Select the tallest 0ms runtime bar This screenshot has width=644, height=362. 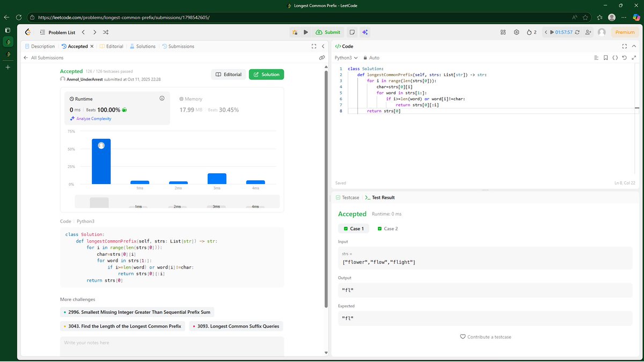pyautogui.click(x=101, y=161)
